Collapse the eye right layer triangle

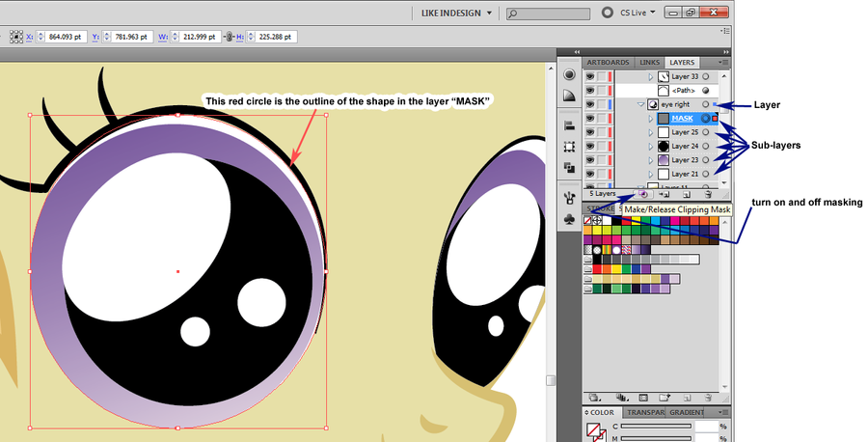[x=641, y=104]
